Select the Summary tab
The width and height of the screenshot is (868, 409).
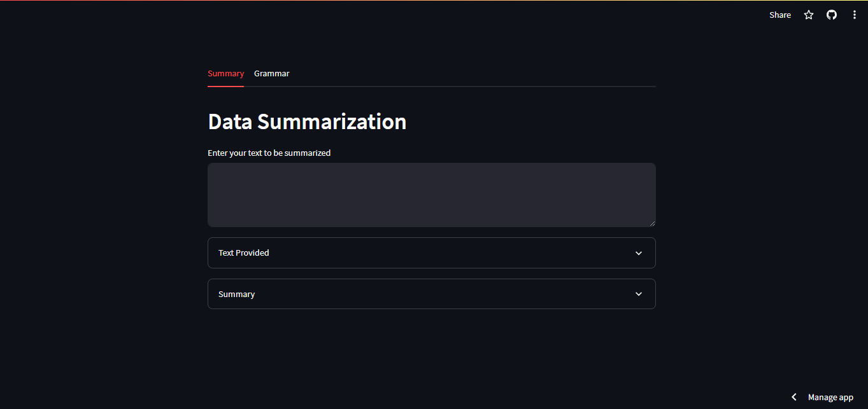coord(225,74)
